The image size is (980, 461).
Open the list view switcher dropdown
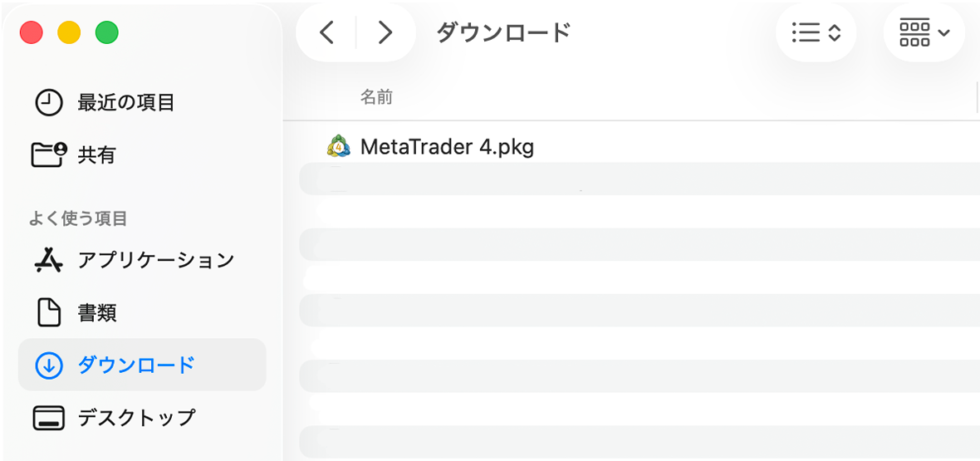816,32
